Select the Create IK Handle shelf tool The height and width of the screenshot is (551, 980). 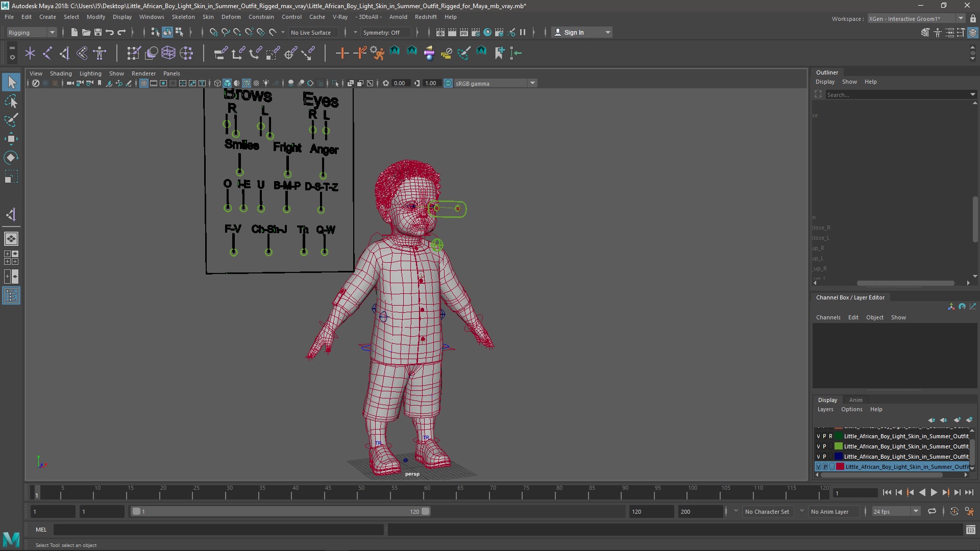click(64, 53)
